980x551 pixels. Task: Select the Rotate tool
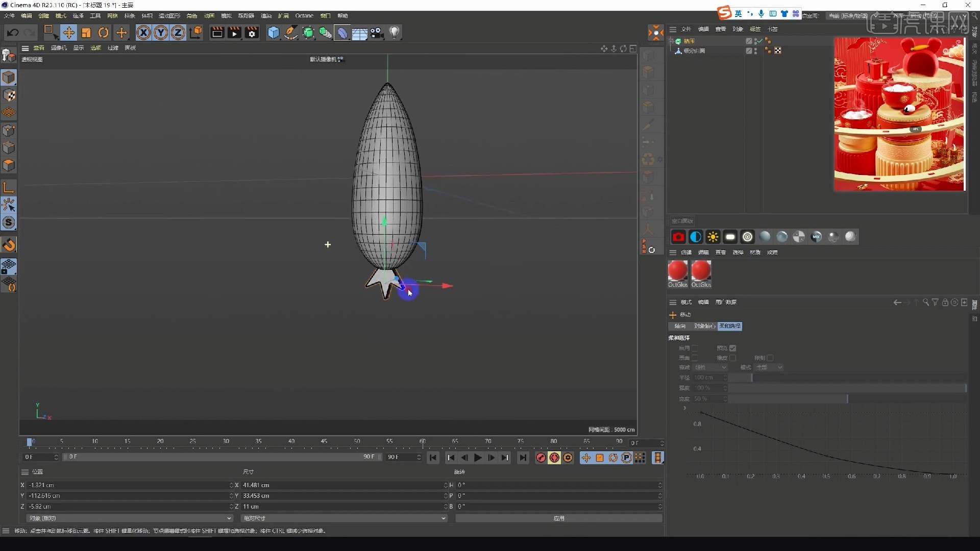click(x=103, y=33)
